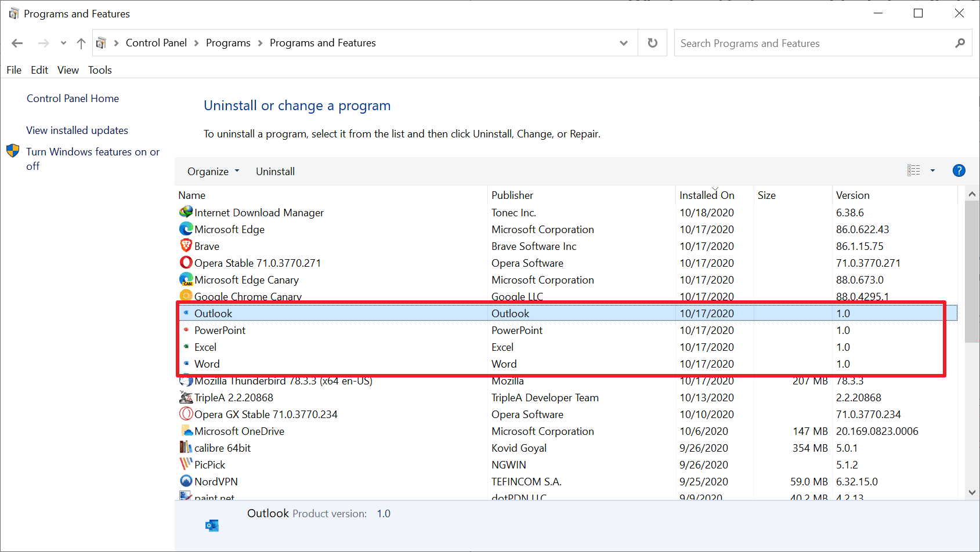The image size is (980, 552).
Task: Click the forward navigation arrow
Action: point(44,43)
